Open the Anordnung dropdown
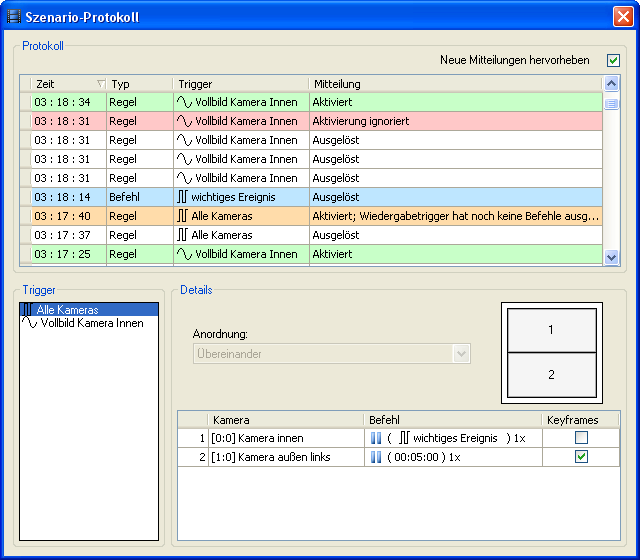The image size is (640, 560). (x=460, y=353)
